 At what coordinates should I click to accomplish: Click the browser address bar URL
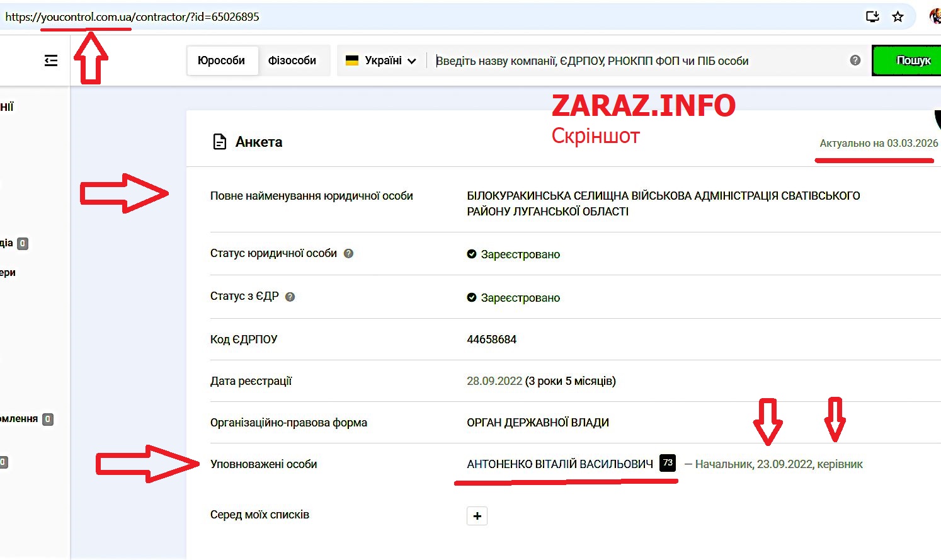coord(132,17)
